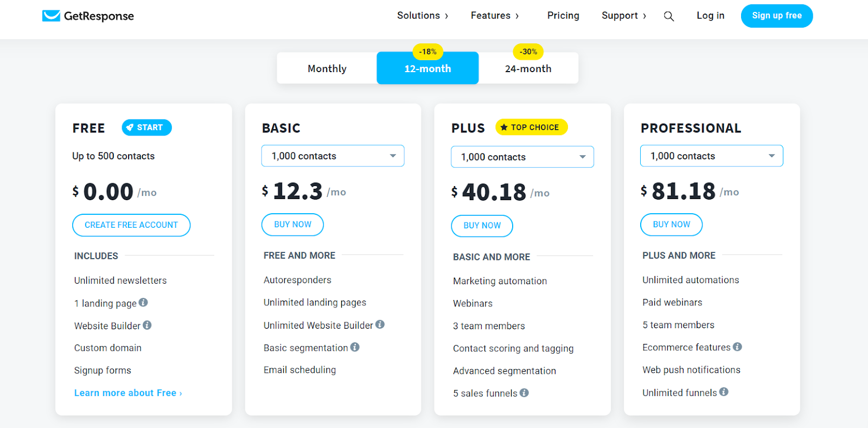Select 24-month billing period

coord(528,68)
